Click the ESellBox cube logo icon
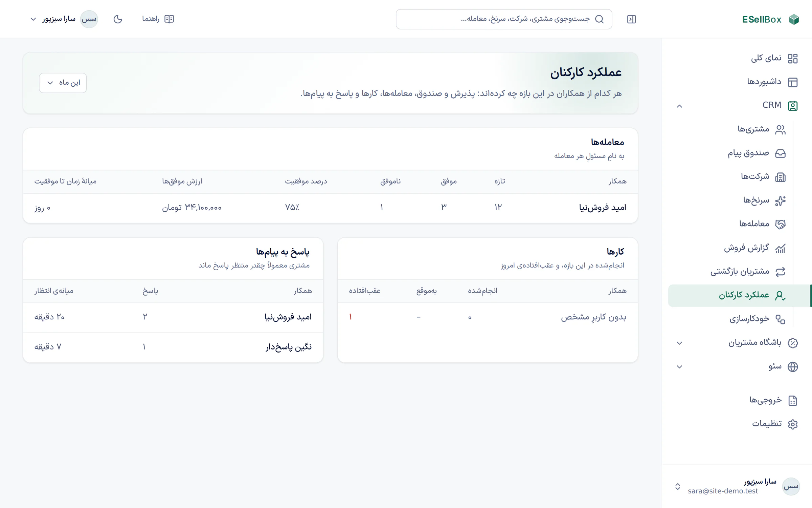This screenshot has width=812, height=508. 794,19
